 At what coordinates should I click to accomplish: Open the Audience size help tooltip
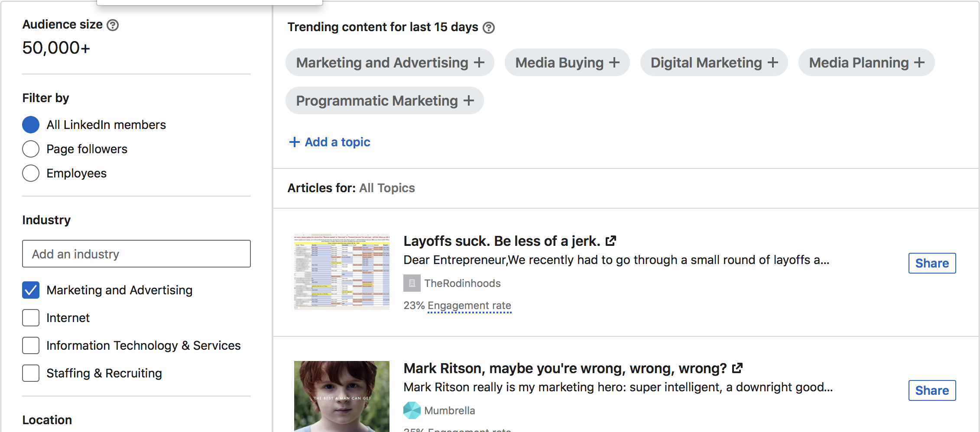click(113, 25)
